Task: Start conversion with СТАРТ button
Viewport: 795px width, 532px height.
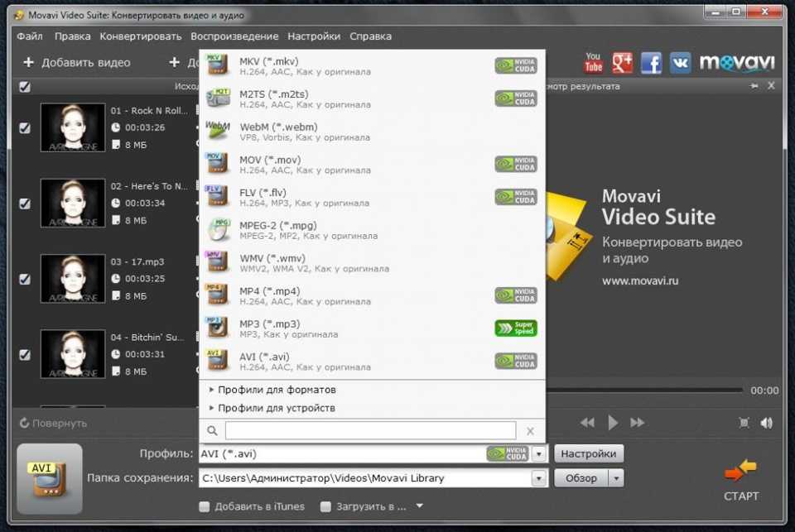Action: click(740, 481)
